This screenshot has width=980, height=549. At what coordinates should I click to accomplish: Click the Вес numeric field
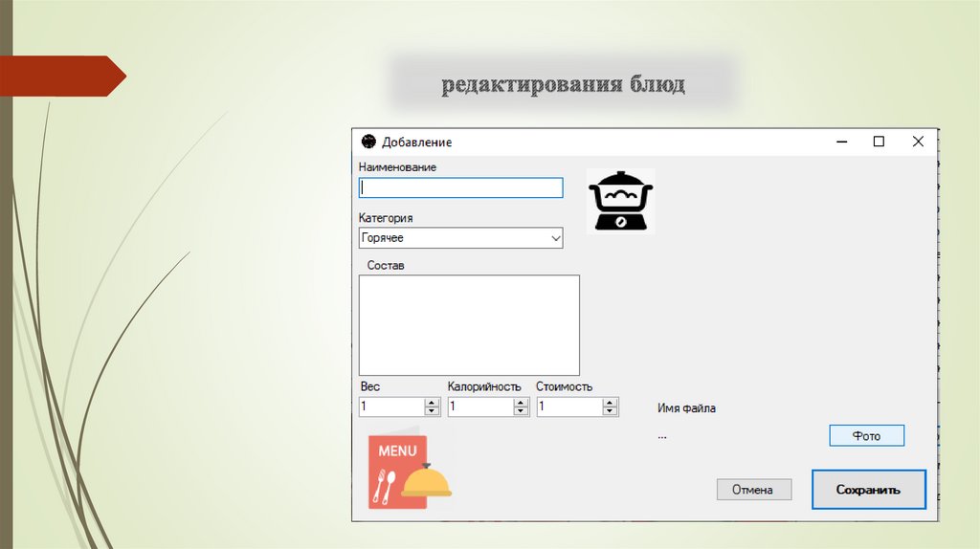(x=391, y=406)
